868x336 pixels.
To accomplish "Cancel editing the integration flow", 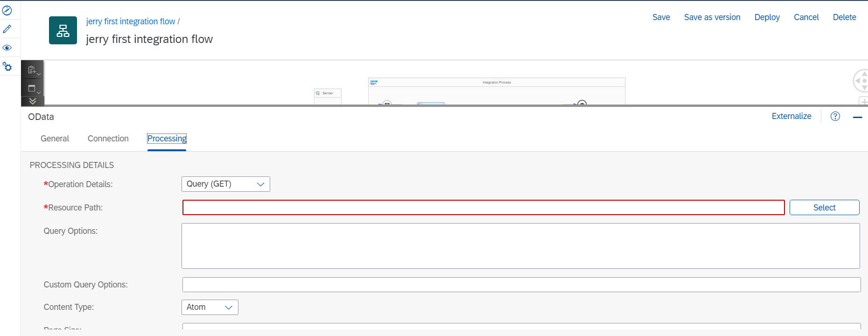I will pyautogui.click(x=806, y=17).
